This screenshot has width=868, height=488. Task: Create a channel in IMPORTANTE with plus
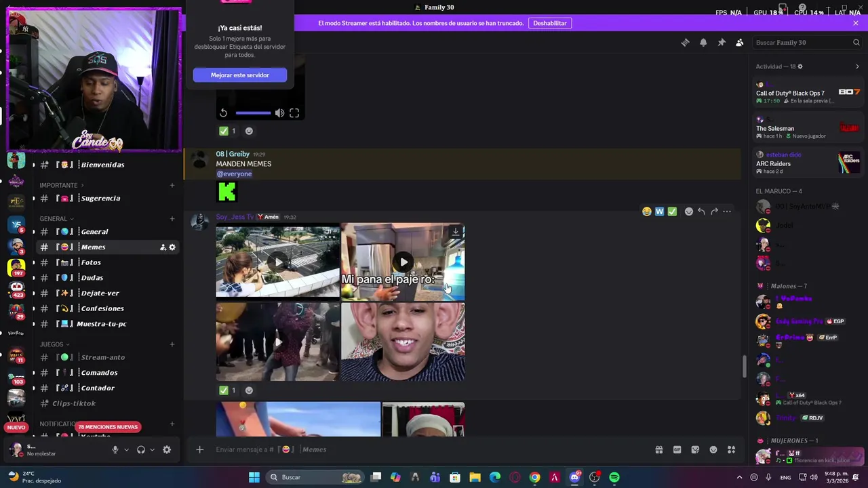[x=172, y=185]
